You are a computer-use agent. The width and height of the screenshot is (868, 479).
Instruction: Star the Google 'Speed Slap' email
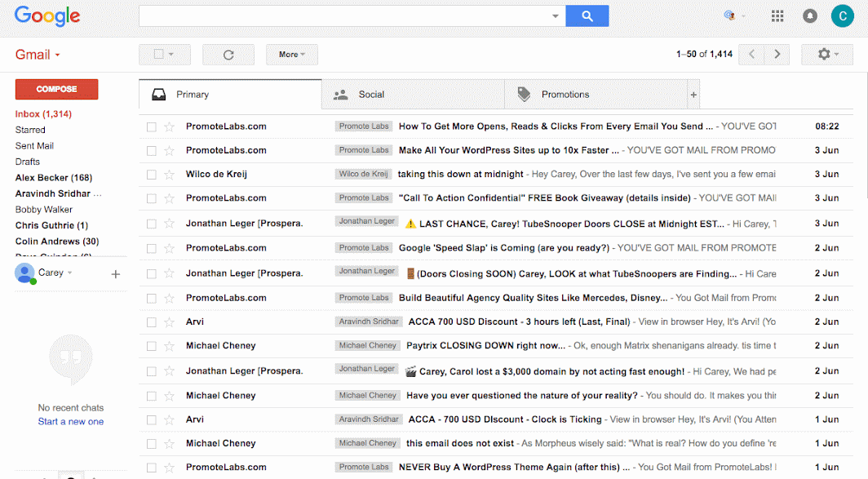[x=170, y=248]
